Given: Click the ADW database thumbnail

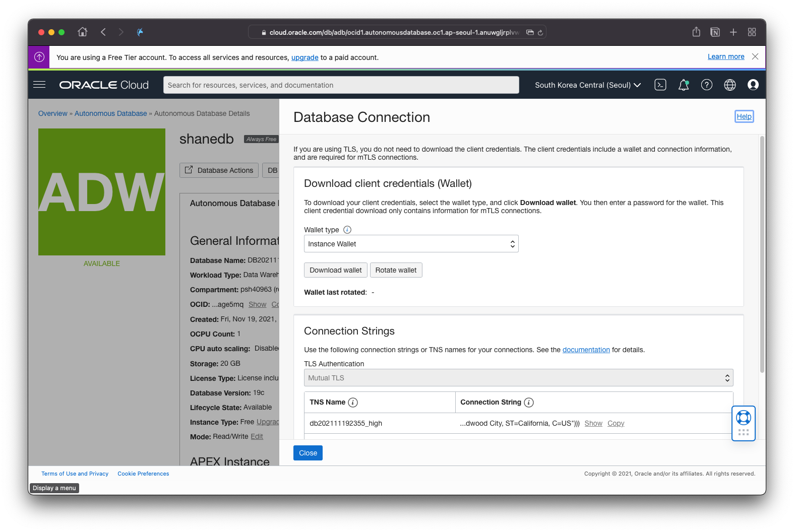Looking at the screenshot, I should 102,192.
